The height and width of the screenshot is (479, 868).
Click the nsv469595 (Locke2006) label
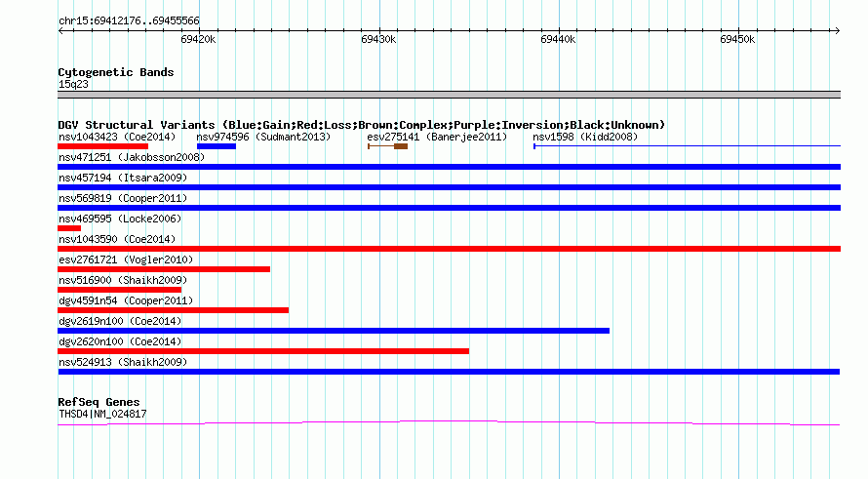(120, 219)
